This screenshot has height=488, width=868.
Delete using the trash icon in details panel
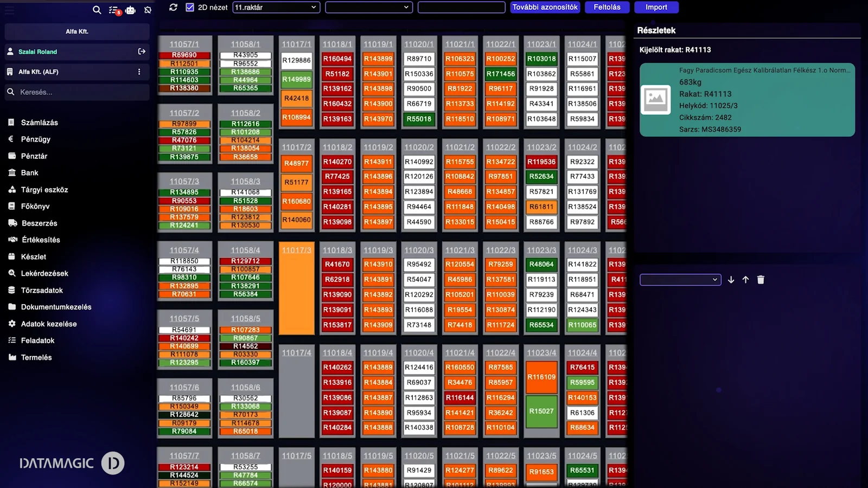coord(761,280)
